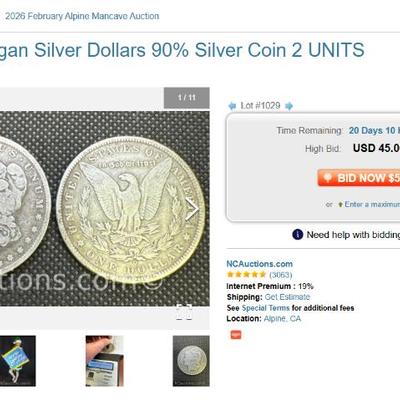
Task: Open fullscreen view of the coin image
Action: (184, 312)
